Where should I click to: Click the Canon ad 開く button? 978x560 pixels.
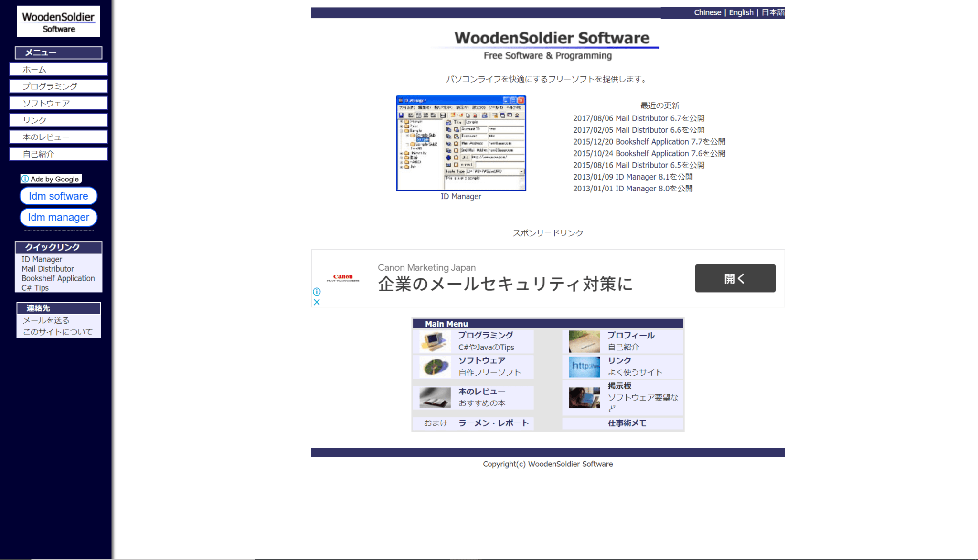[735, 278]
